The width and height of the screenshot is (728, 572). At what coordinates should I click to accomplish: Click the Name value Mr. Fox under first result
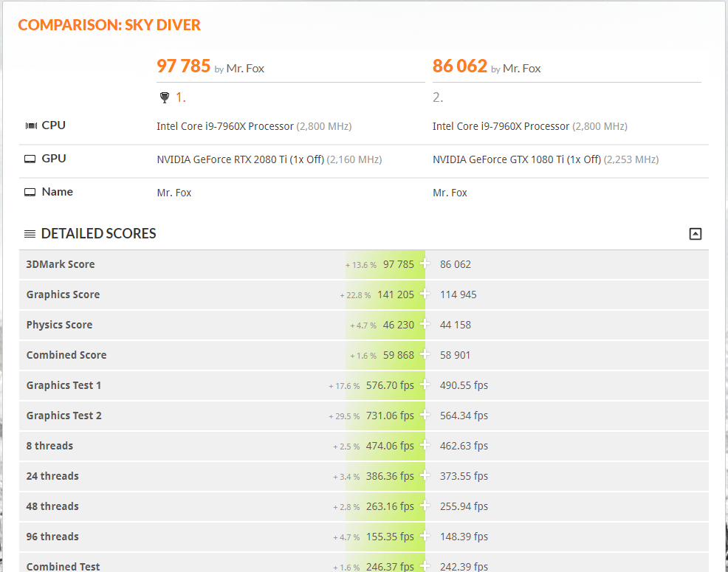174,193
